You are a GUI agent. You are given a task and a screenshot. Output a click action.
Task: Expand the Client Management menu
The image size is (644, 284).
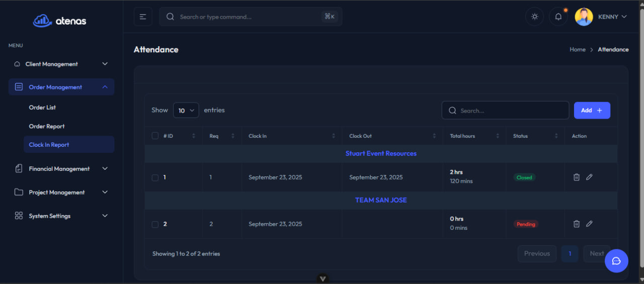click(61, 64)
